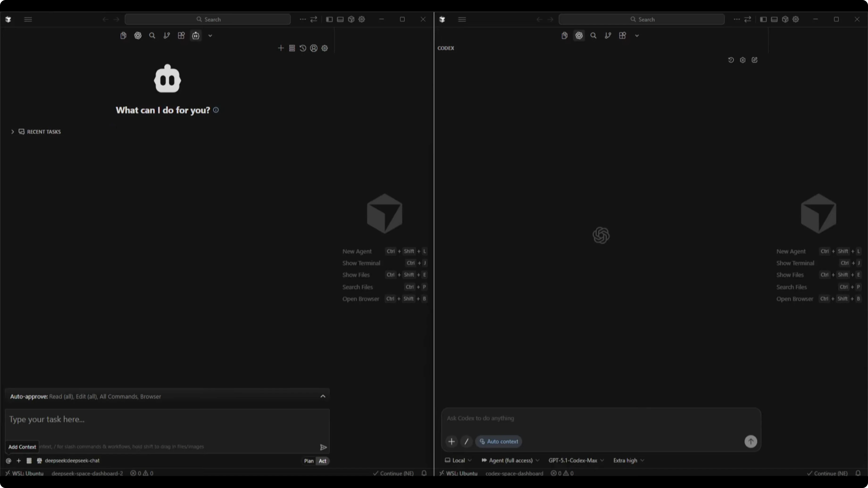Click new task plus icon in Cline header
Screen dimensions: 868x488
pyautogui.click(x=281, y=48)
